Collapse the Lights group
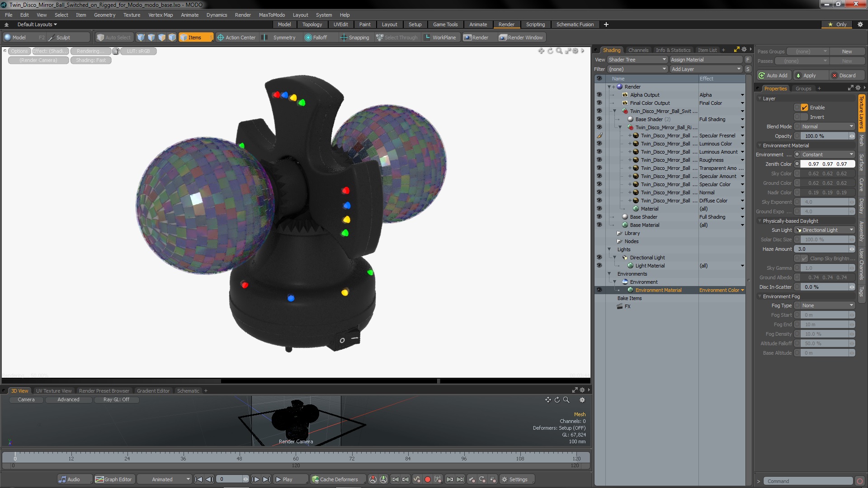This screenshot has width=868, height=488. tap(609, 249)
